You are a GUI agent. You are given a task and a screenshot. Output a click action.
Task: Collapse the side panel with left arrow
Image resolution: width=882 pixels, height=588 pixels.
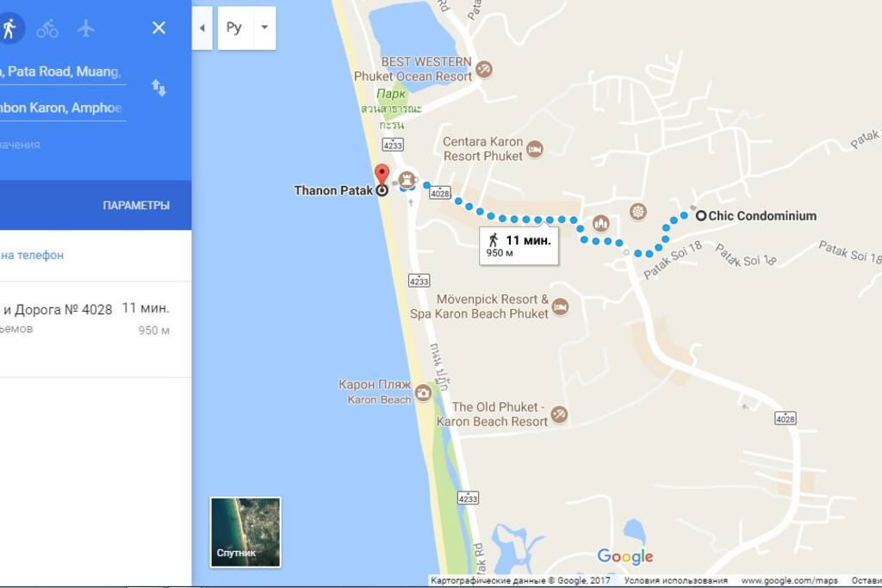pos(202,28)
